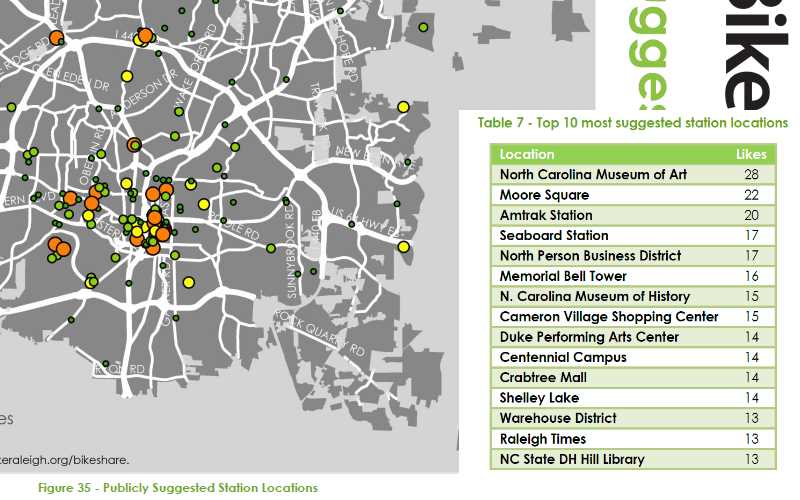Image resolution: width=800 pixels, height=500 pixels.
Task: Click the 13 likes value for Raleigh Times
Action: point(752,439)
